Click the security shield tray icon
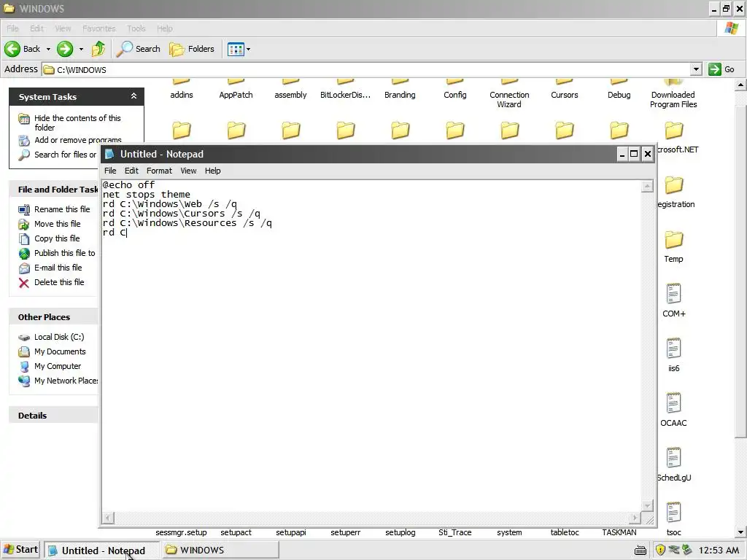 point(660,550)
